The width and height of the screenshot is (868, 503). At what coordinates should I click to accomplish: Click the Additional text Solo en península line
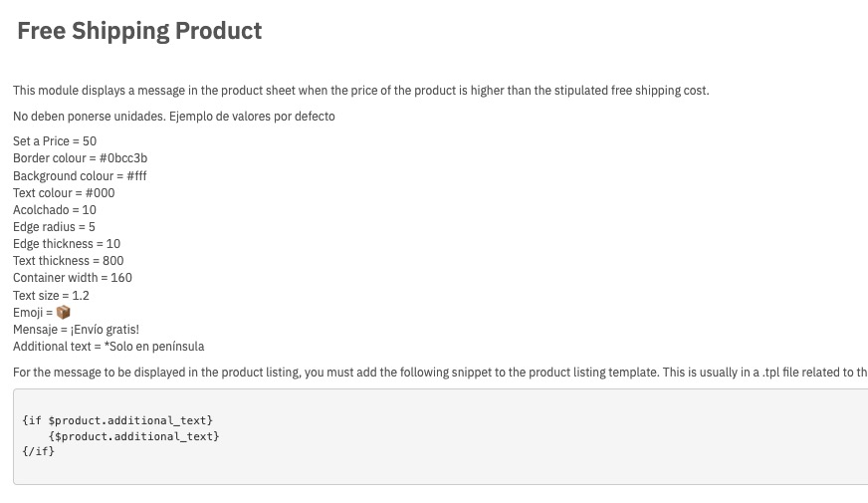(108, 347)
